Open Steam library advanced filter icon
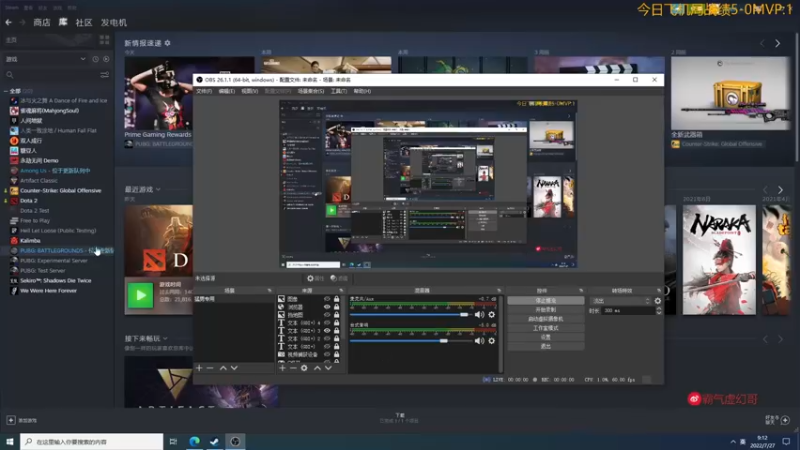This screenshot has width=800, height=450. pyautogui.click(x=105, y=75)
